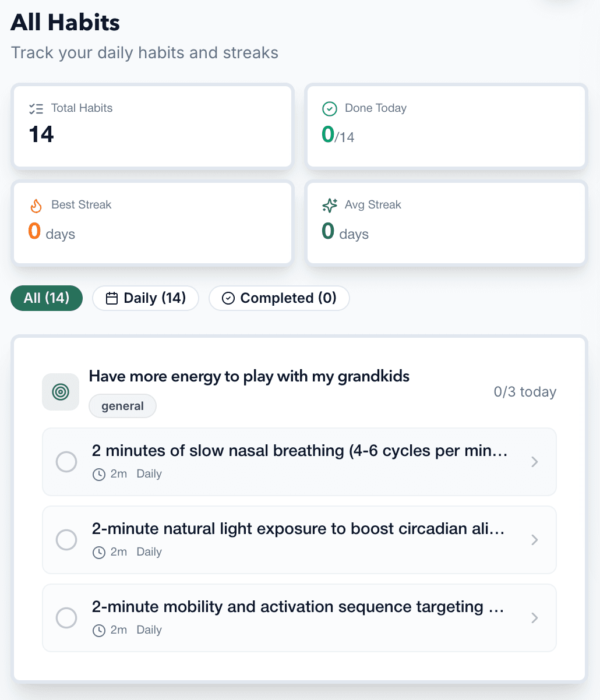Click the checklist icon beside Total Habits
This screenshot has height=700, width=600.
36,108
